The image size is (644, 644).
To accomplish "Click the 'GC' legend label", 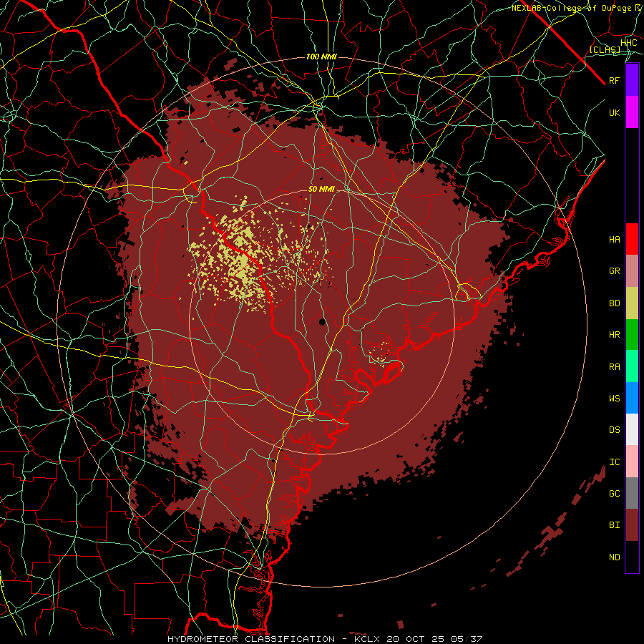I will tap(614, 494).
